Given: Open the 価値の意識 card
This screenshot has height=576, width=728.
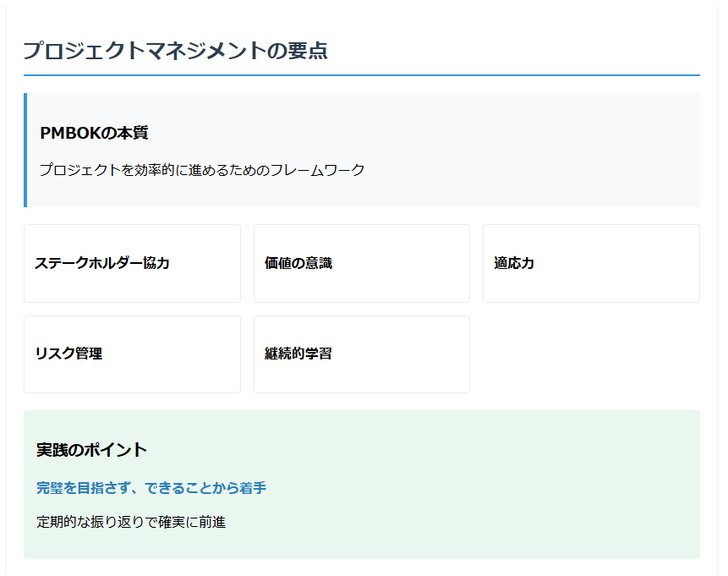Looking at the screenshot, I should 362,263.
